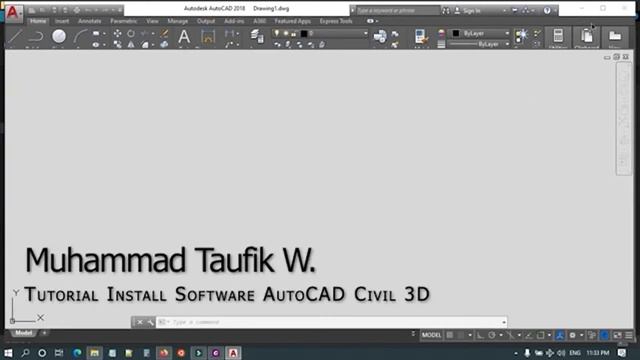Viewport: 640px width, 360px height.
Task: Toggle object snap tracking
Action: click(x=529, y=335)
